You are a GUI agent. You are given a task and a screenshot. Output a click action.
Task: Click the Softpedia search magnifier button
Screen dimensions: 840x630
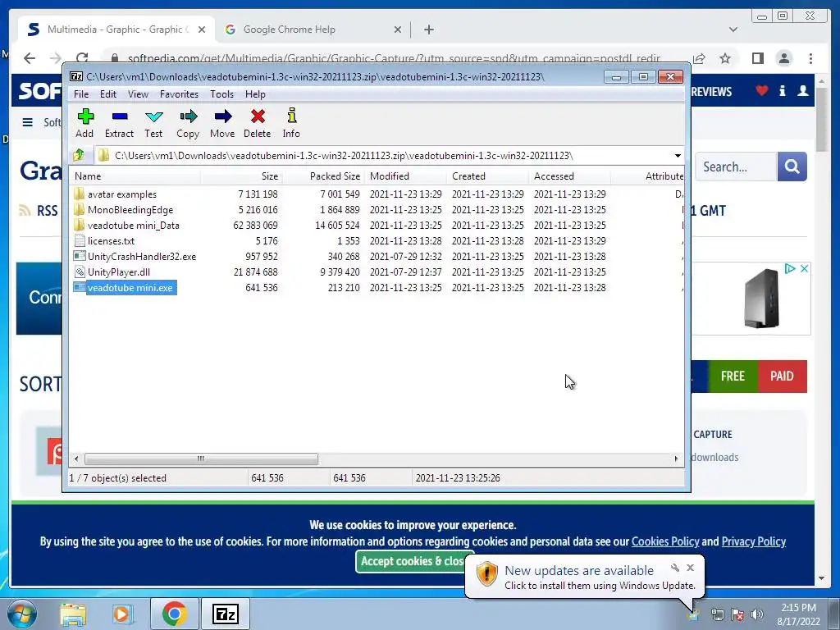792,167
